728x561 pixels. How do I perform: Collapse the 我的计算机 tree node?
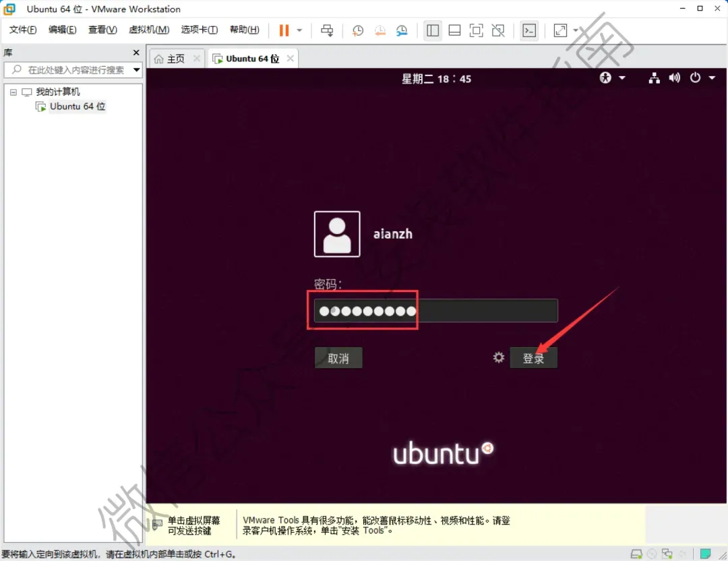[x=13, y=92]
